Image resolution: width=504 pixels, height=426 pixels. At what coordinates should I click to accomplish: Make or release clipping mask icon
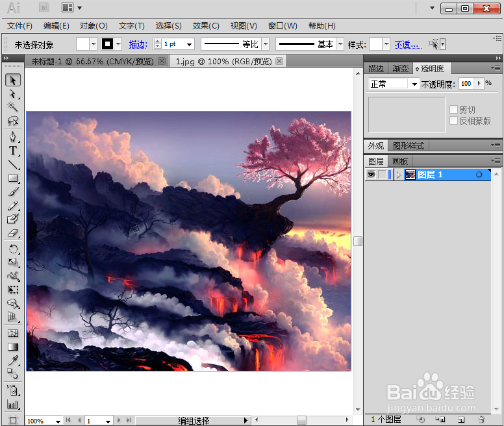420,420
